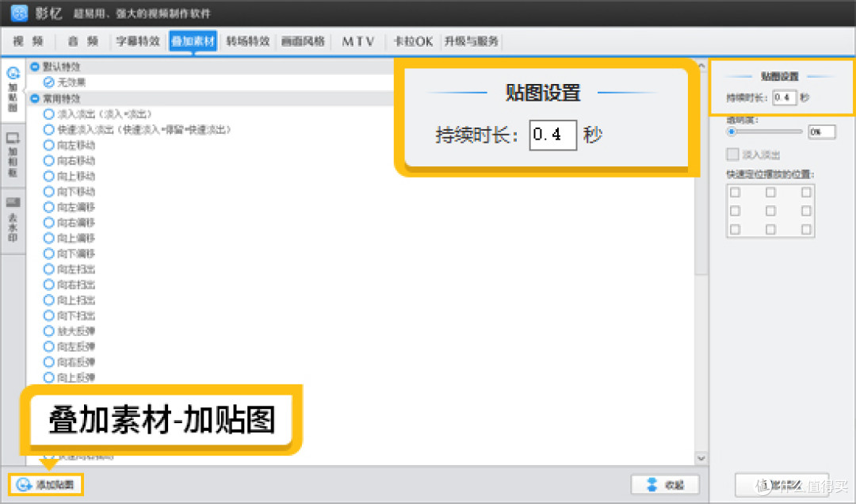Select the 向下移动 effect
Image resolution: width=856 pixels, height=504 pixels.
69,192
